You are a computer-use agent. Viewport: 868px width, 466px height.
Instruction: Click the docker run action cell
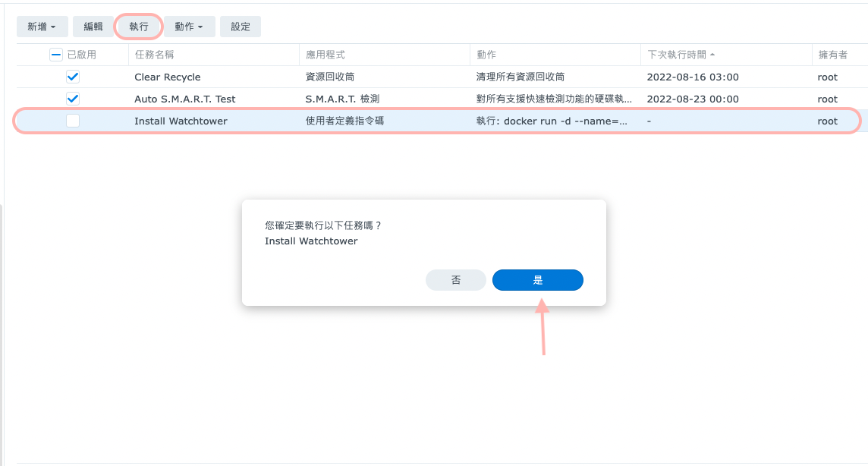pyautogui.click(x=552, y=121)
